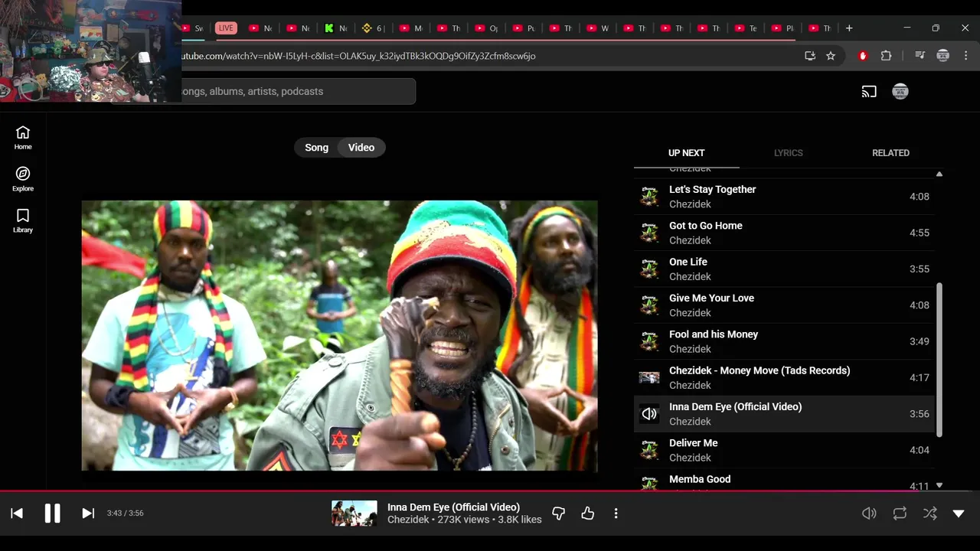Collapse the player page with down arrow

[x=959, y=514]
